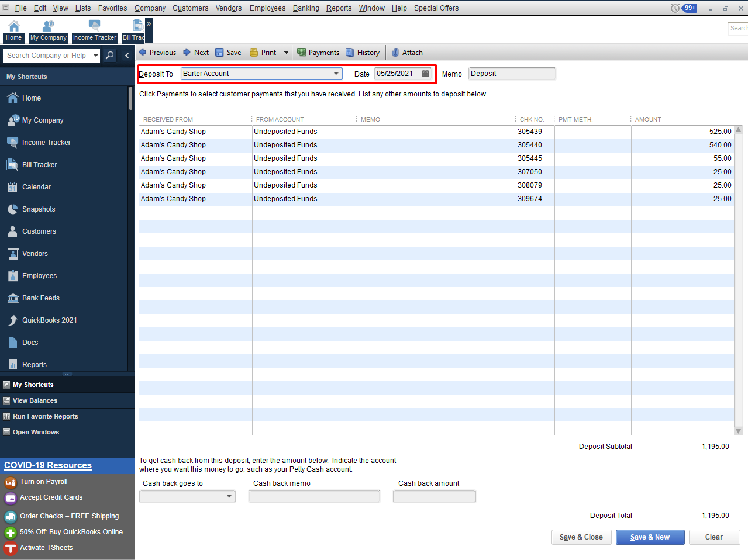Click Turn on Payroll icon link

pyautogui.click(x=11, y=482)
